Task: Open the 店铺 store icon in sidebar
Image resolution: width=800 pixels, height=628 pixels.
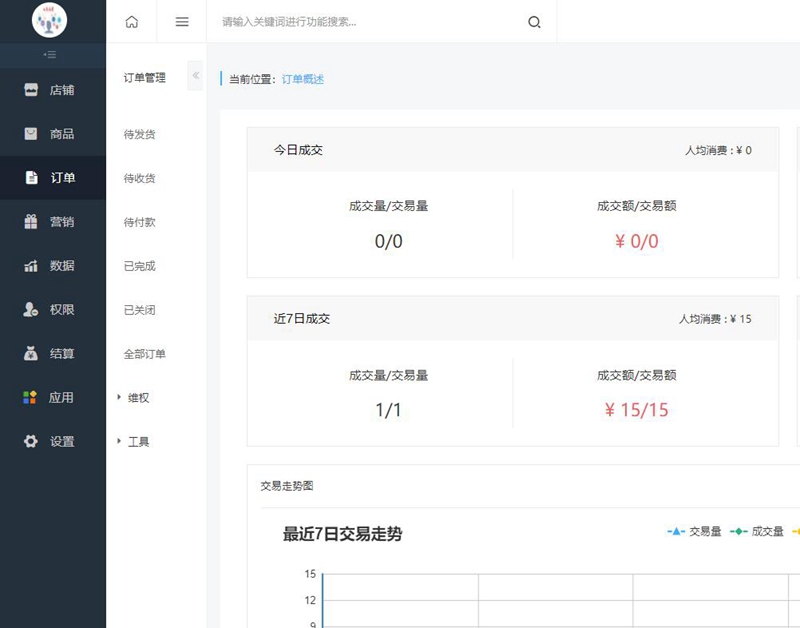Action: [31, 90]
